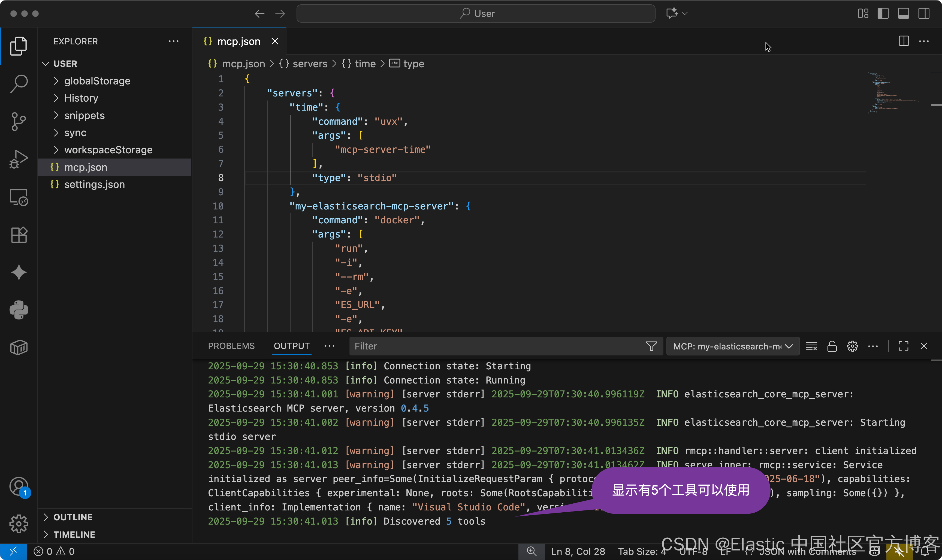This screenshot has width=942, height=560.
Task: Click the command center search box
Action: [x=476, y=14]
